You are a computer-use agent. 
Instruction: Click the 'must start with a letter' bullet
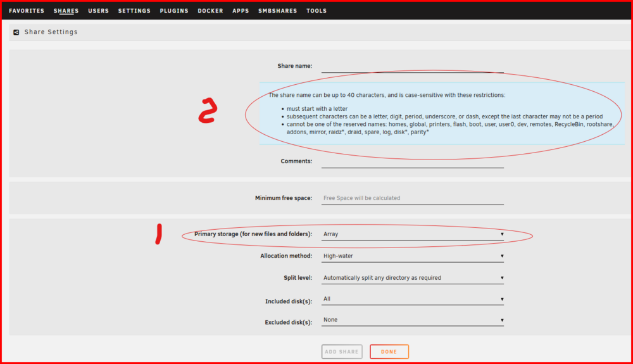[x=317, y=108]
